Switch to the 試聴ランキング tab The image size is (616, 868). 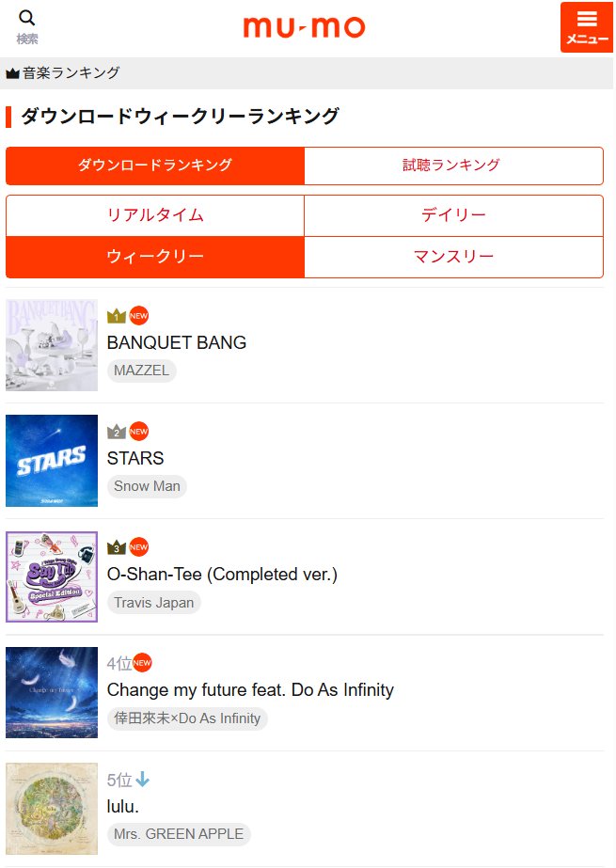coord(454,166)
